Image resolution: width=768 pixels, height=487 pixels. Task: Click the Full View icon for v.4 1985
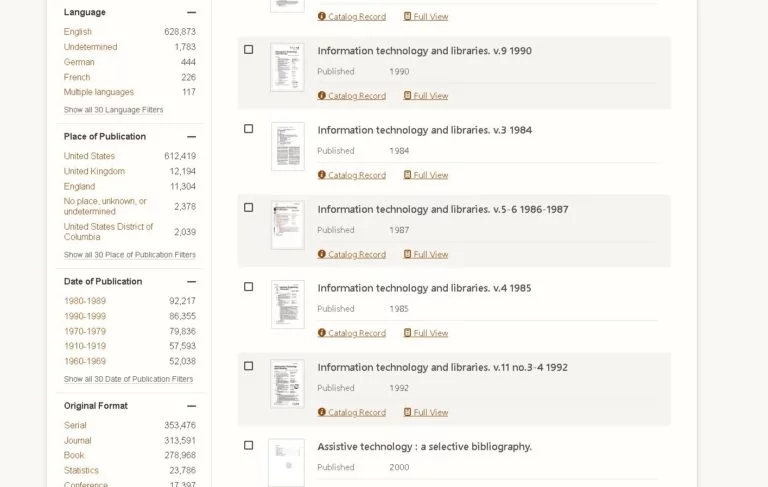(408, 333)
